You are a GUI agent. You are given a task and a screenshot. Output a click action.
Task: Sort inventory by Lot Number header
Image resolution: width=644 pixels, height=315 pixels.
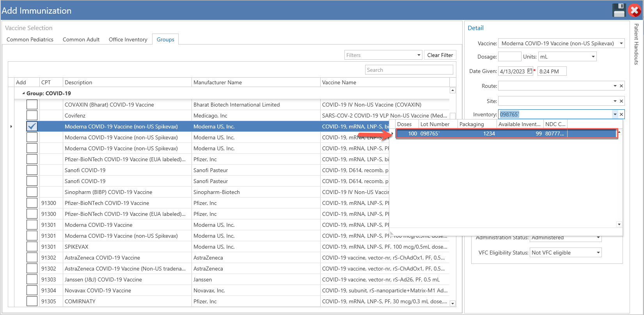coord(438,124)
